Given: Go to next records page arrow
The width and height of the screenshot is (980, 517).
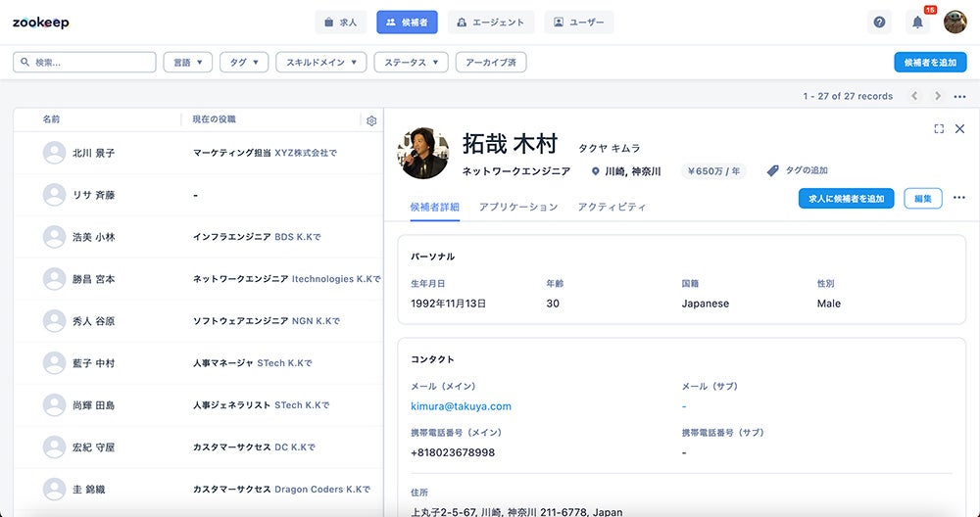Looking at the screenshot, I should tap(938, 96).
